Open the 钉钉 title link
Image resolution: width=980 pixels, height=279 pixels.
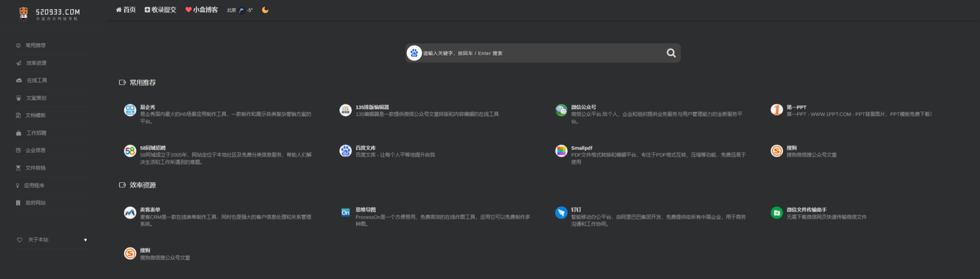tap(576, 210)
